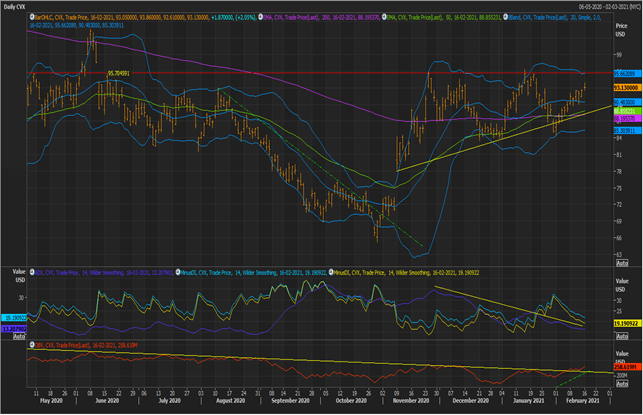
Task: Click the Price USD axis header
Action: [x=621, y=30]
